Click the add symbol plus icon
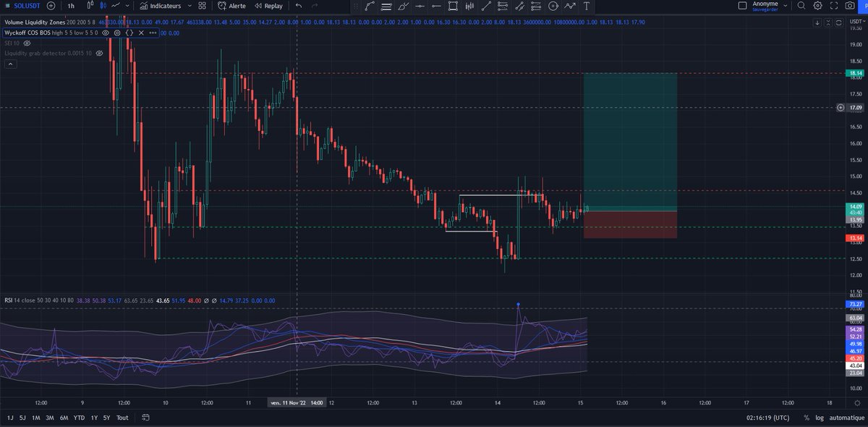The image size is (868, 427). pos(51,6)
